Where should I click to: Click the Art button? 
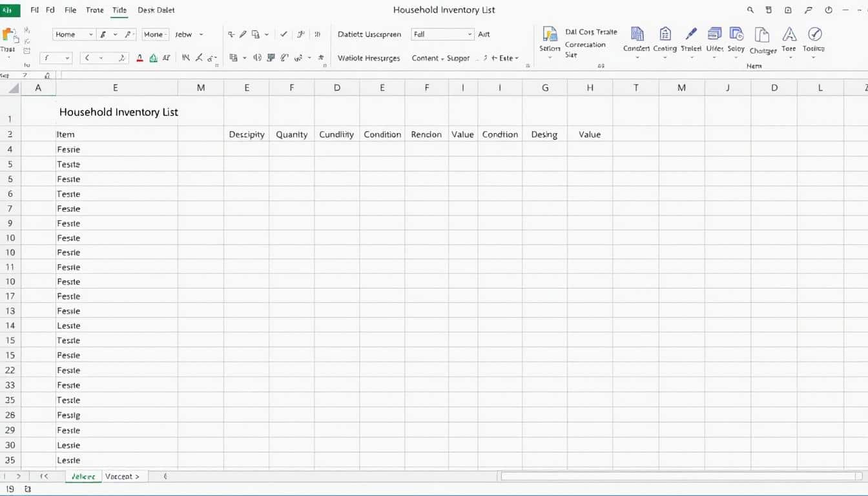pyautogui.click(x=484, y=34)
